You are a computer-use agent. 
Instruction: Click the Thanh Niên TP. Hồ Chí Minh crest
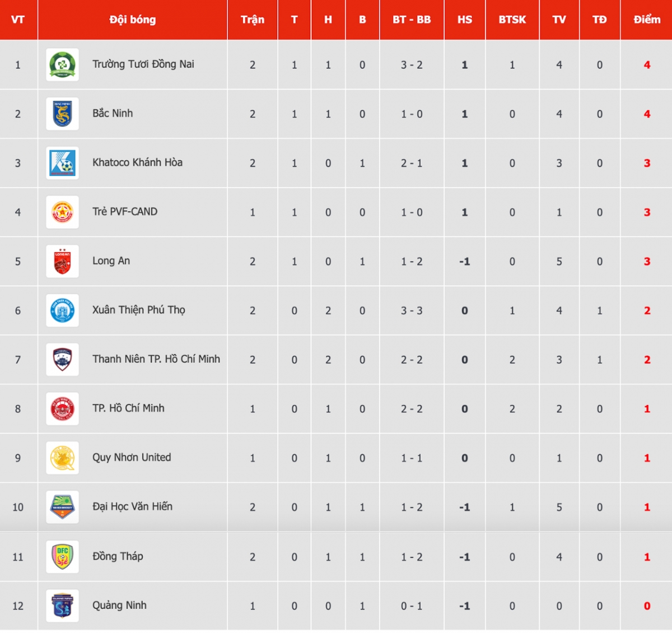click(62, 360)
